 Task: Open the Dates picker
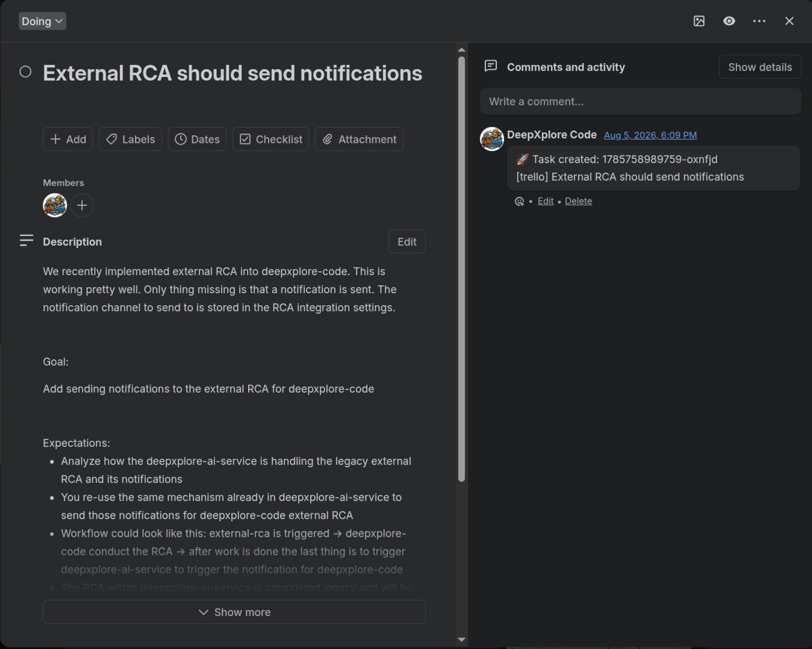click(197, 139)
